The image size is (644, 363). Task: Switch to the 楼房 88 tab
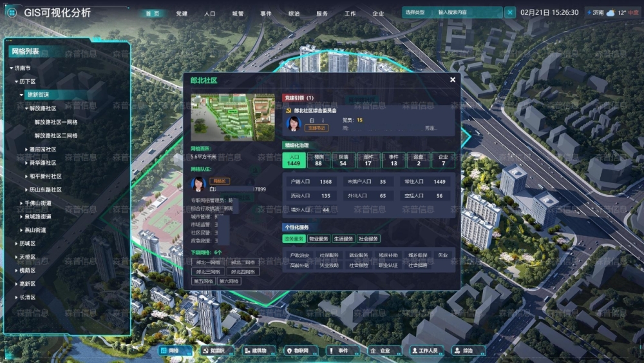click(x=319, y=160)
